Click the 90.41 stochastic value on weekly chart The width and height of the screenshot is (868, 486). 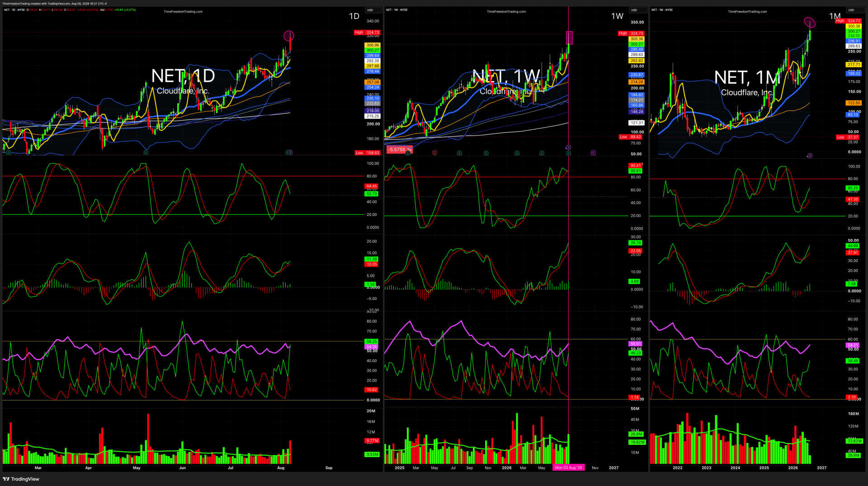(635, 166)
